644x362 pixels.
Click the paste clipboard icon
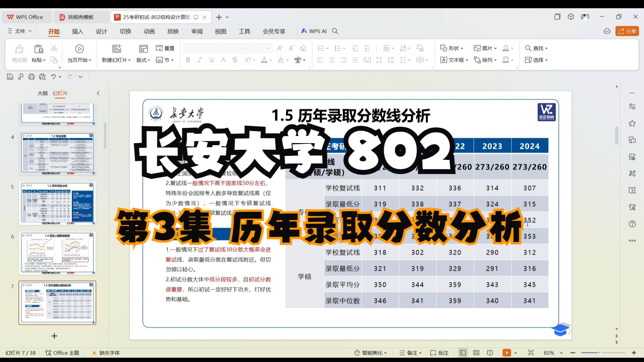coord(39,49)
